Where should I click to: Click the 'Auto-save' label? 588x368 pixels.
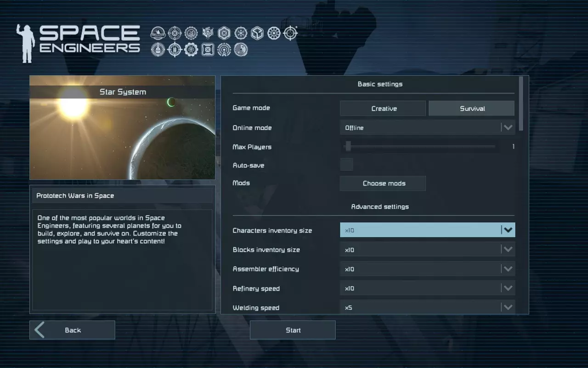[249, 165]
